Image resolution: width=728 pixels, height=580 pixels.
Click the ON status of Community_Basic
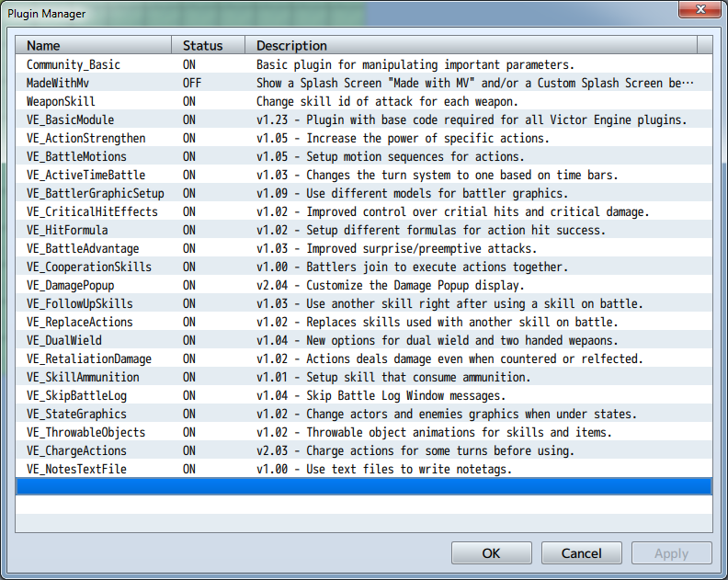click(x=189, y=64)
